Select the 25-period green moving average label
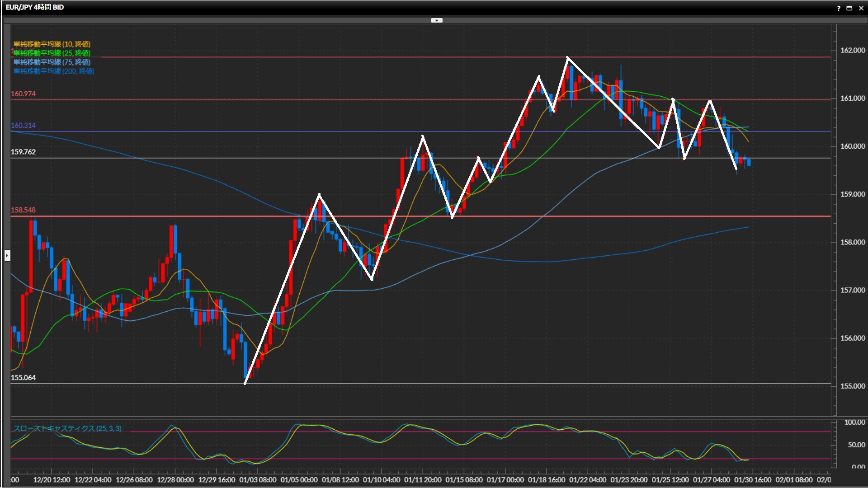The image size is (868, 488). click(x=52, y=53)
